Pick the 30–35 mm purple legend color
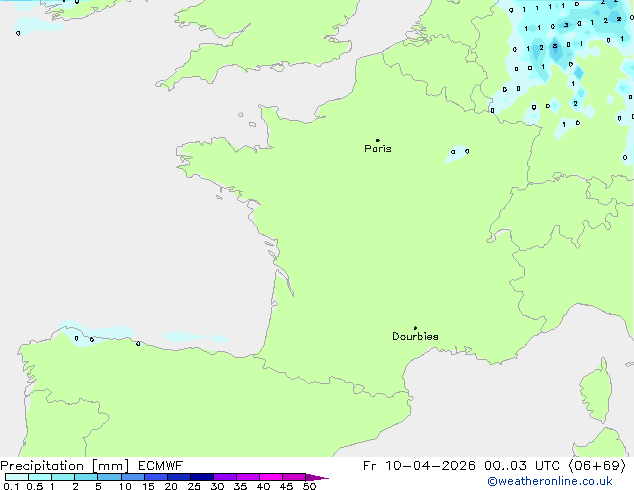The image size is (634, 490). point(225,477)
